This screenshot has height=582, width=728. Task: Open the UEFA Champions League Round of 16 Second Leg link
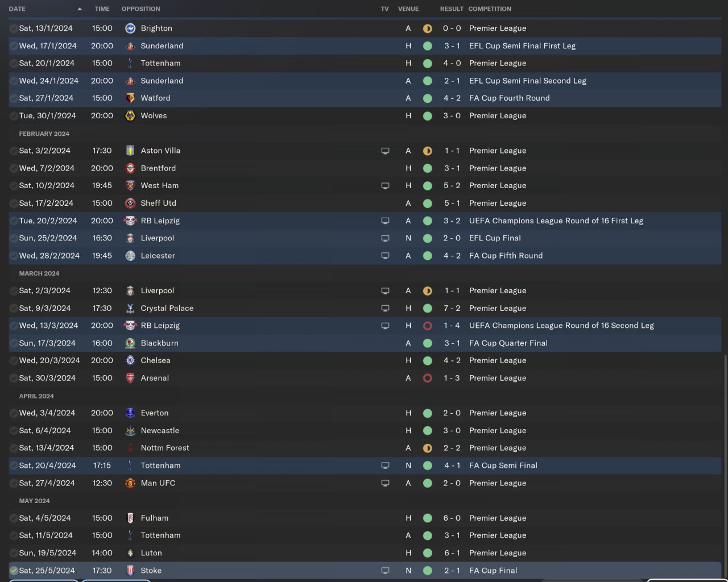pos(561,326)
